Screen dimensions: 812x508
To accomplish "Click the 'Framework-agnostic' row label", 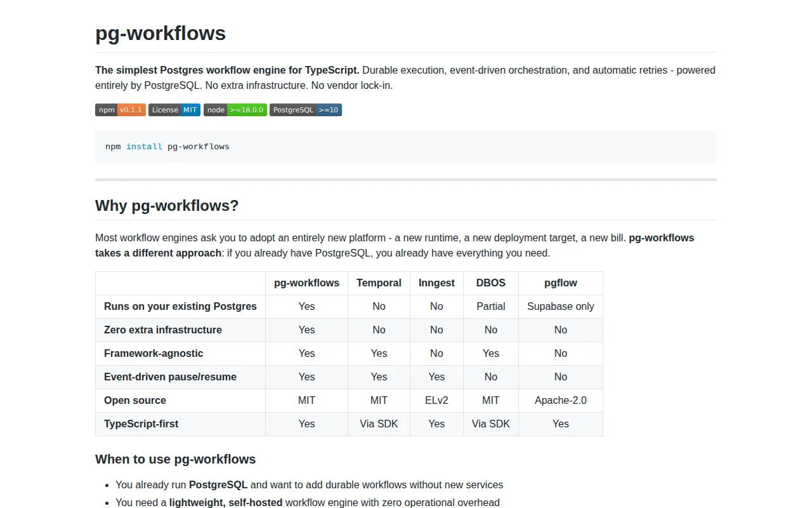I will [154, 354].
